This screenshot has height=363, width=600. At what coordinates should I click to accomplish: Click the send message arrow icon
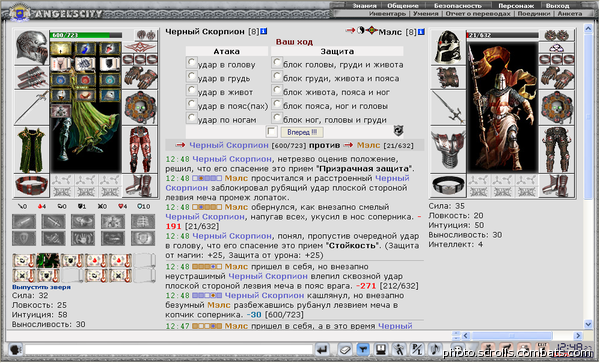[322, 349]
